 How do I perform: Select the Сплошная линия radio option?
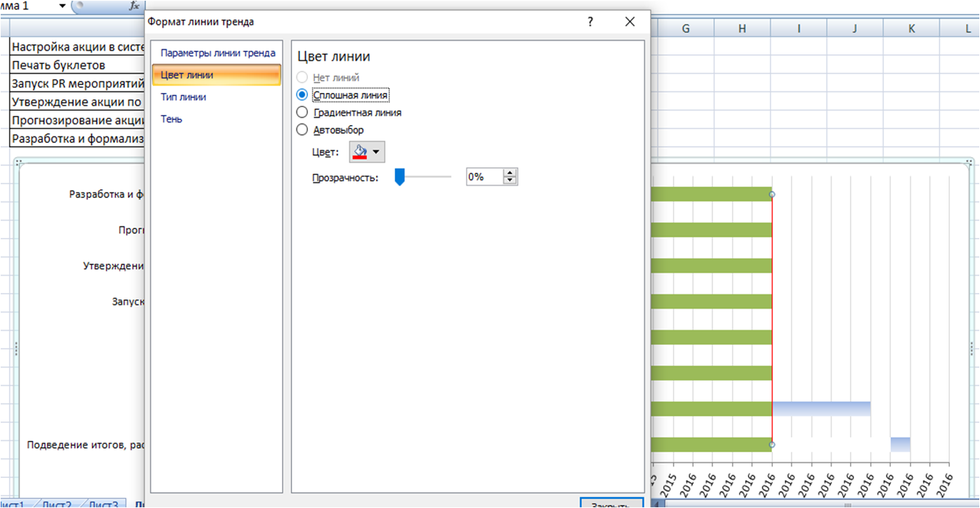302,94
